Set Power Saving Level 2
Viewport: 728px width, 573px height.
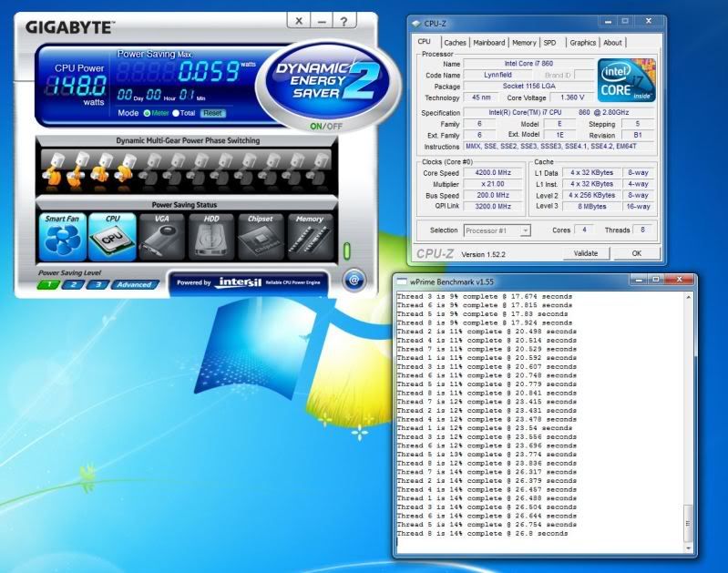click(73, 284)
